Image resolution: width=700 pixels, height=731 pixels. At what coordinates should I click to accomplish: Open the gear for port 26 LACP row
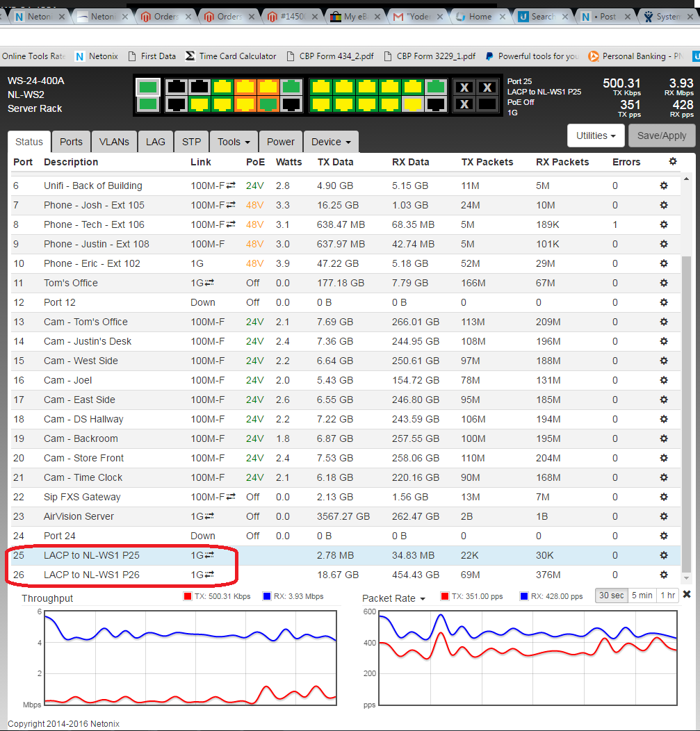pyautogui.click(x=663, y=575)
